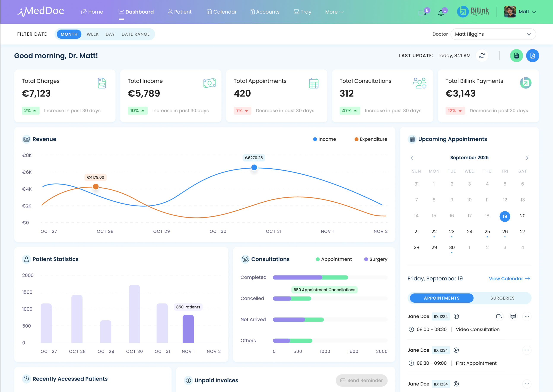Image resolution: width=553 pixels, height=392 pixels.
Task: Switch to the SURGERIES toggle
Action: pyautogui.click(x=502, y=298)
